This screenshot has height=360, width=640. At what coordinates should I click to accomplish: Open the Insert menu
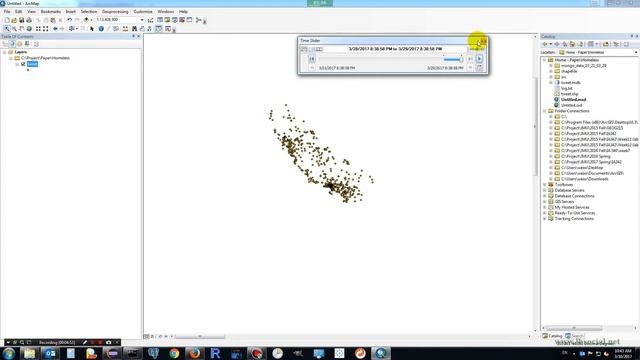[71, 11]
